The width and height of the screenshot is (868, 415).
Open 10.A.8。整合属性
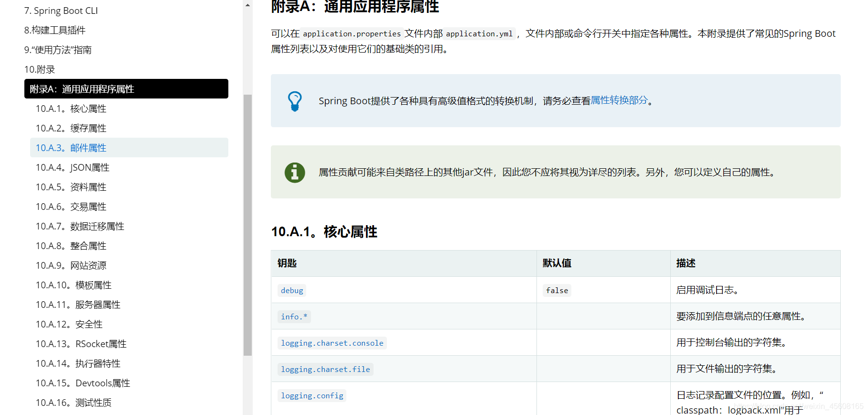(71, 246)
